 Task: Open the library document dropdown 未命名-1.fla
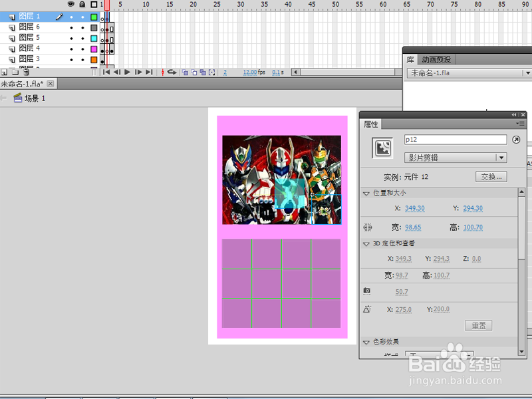(x=469, y=73)
